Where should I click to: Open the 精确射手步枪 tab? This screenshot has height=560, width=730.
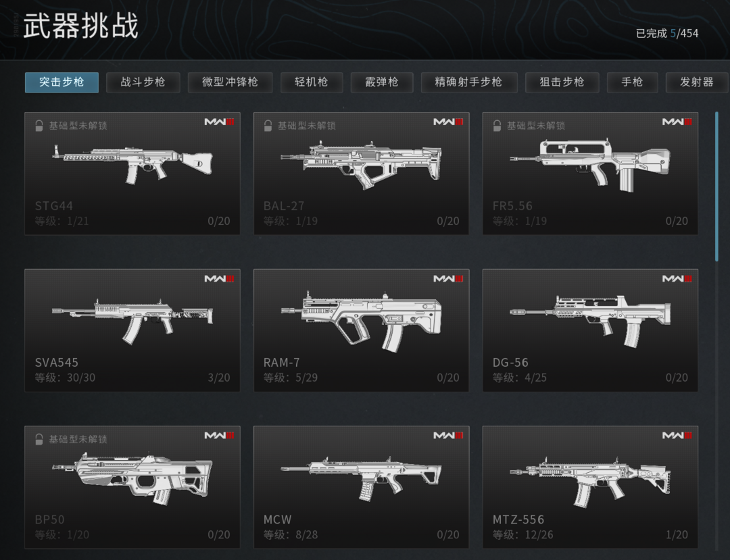click(x=469, y=82)
